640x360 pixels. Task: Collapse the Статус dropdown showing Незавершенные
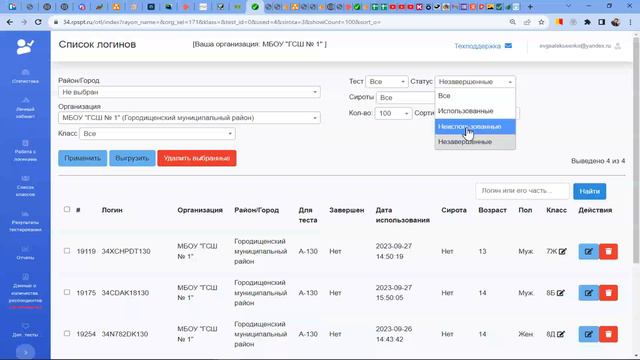(x=475, y=82)
